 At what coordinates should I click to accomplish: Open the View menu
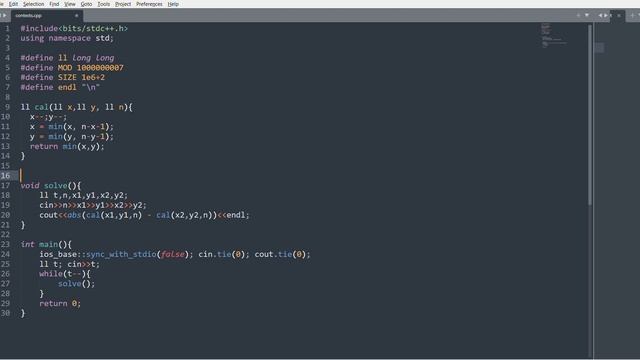70,4
